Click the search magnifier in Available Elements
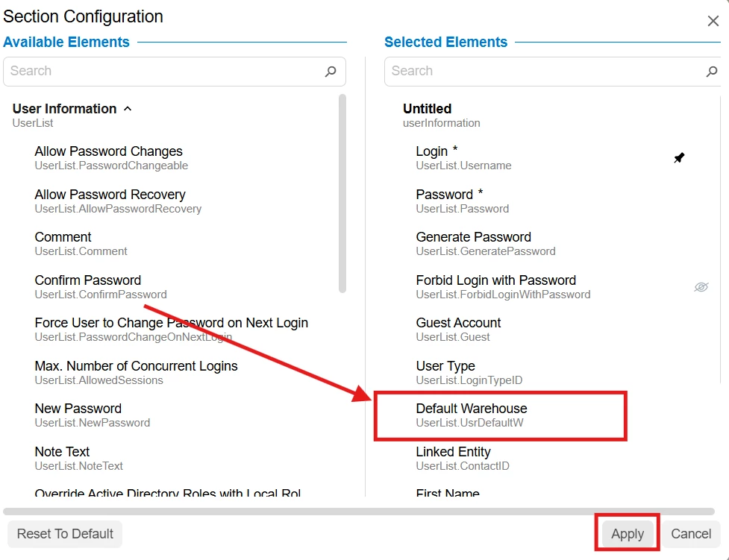The height and width of the screenshot is (560, 729). [x=331, y=72]
